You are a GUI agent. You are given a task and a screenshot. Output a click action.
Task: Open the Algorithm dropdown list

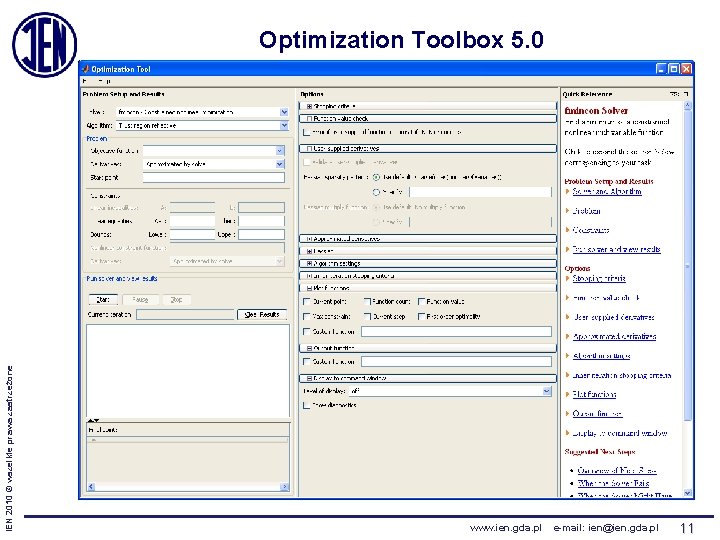click(284, 125)
